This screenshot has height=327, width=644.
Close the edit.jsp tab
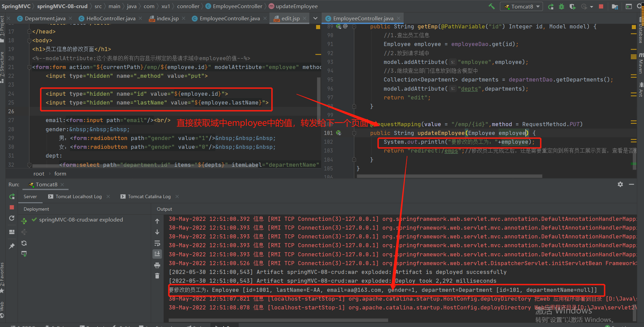tap(305, 18)
